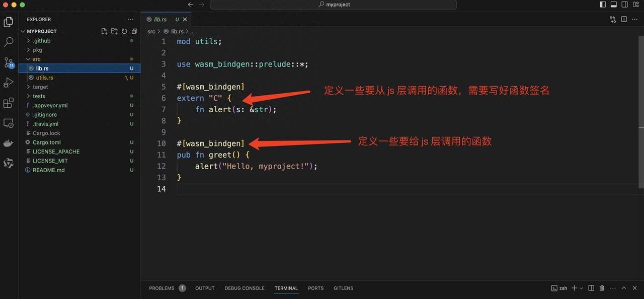Collapse all folders in the Explorer

(134, 31)
